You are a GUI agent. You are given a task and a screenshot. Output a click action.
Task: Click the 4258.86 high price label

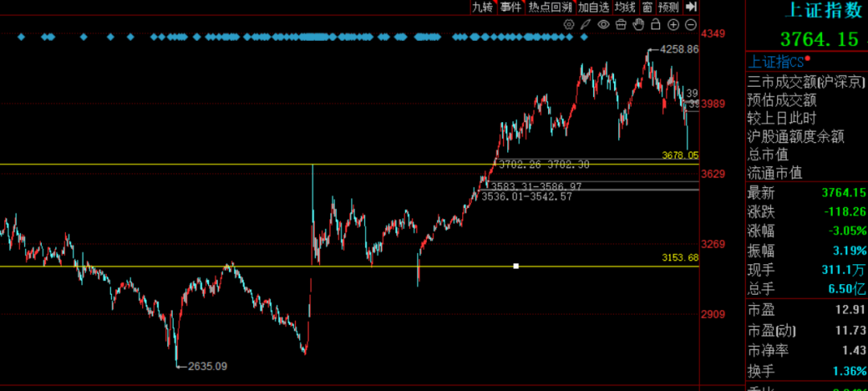click(x=680, y=49)
